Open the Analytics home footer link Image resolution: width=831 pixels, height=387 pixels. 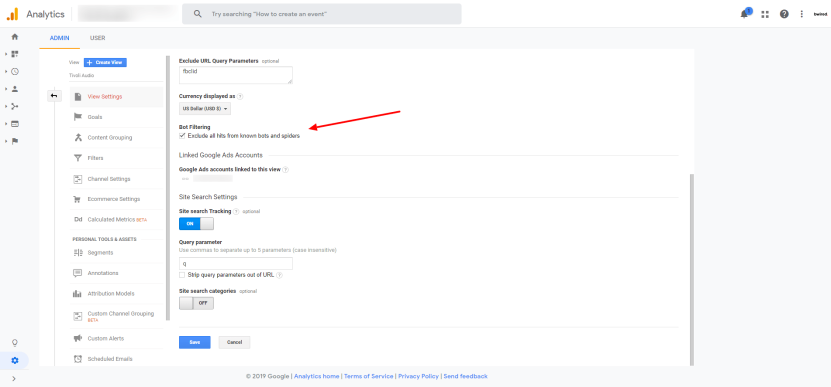[316, 376]
